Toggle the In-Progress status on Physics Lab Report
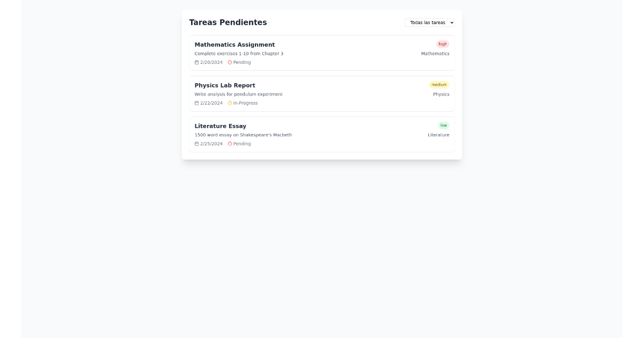Screen dimensions: 644x338 click(x=243, y=103)
